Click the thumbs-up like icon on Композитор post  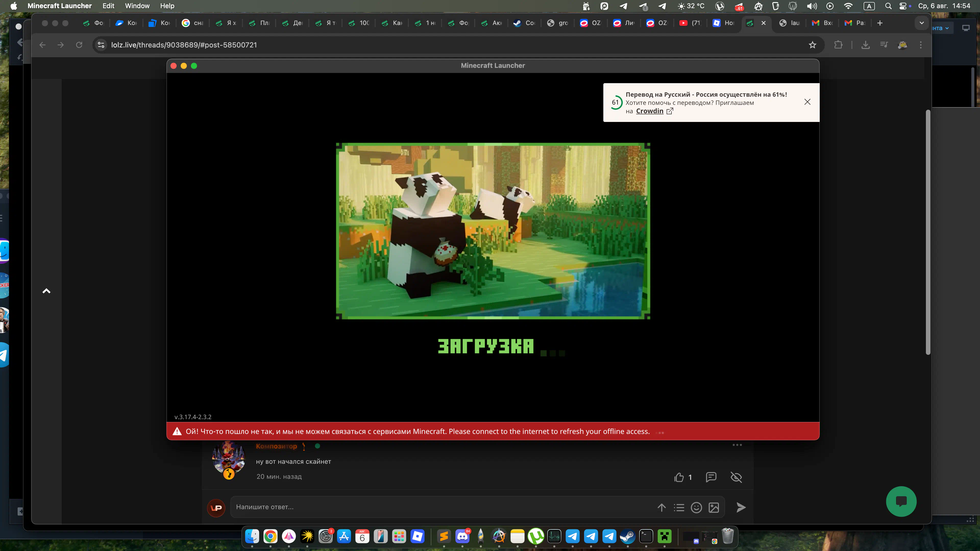coord(679,477)
